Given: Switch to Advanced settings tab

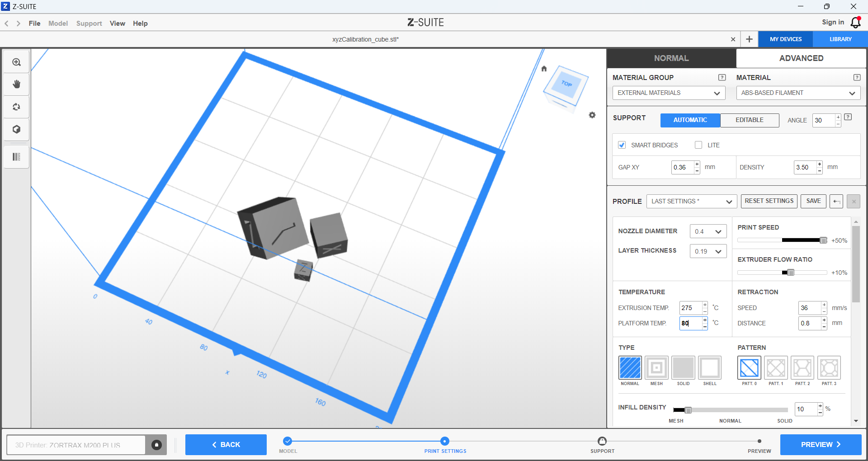Looking at the screenshot, I should pos(801,58).
